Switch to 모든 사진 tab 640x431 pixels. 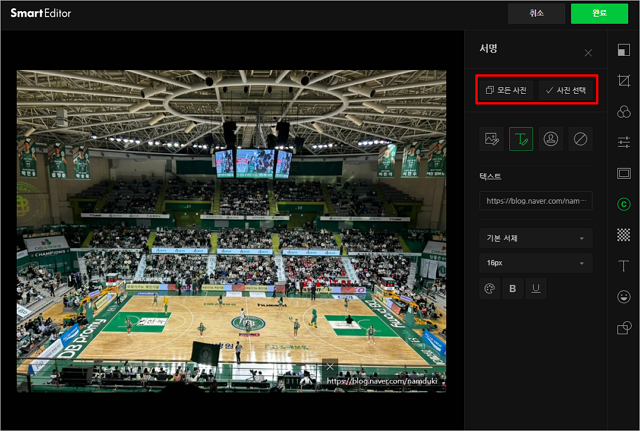[507, 90]
